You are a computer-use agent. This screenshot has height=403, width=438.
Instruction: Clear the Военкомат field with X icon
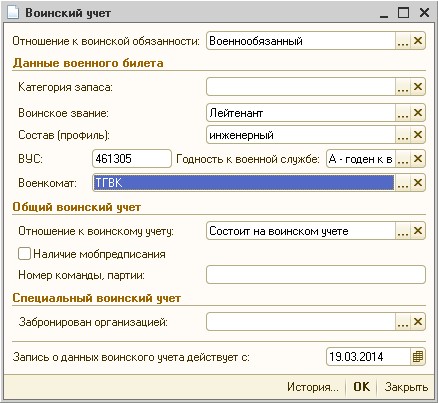click(418, 183)
